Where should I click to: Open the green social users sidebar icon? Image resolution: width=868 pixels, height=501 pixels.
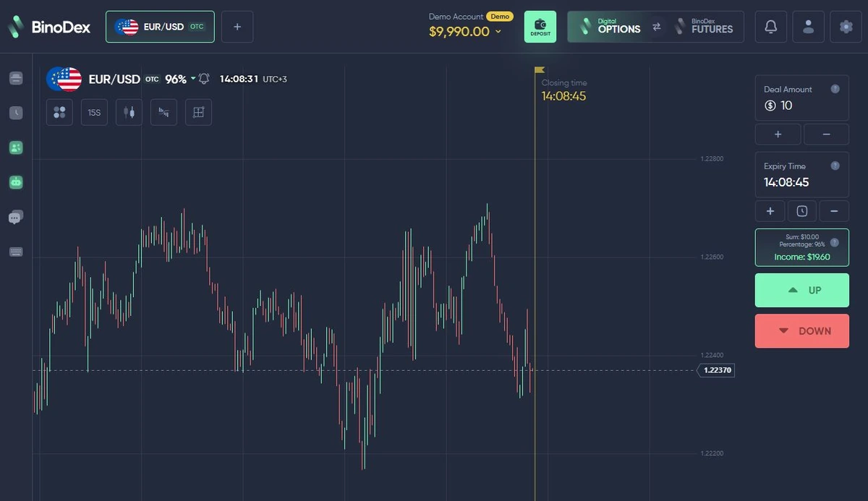(16, 147)
